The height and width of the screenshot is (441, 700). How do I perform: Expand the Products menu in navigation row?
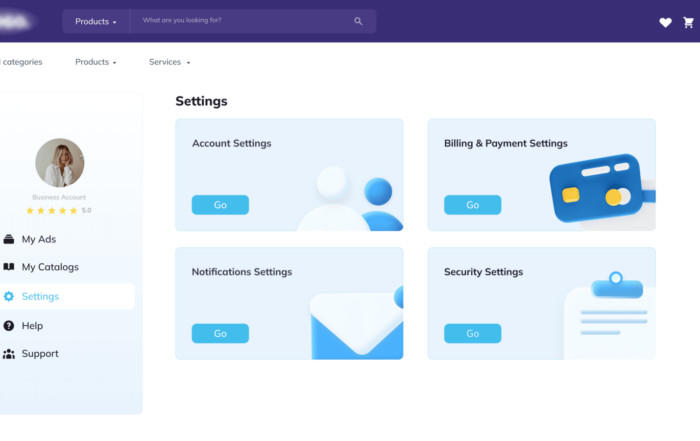96,62
